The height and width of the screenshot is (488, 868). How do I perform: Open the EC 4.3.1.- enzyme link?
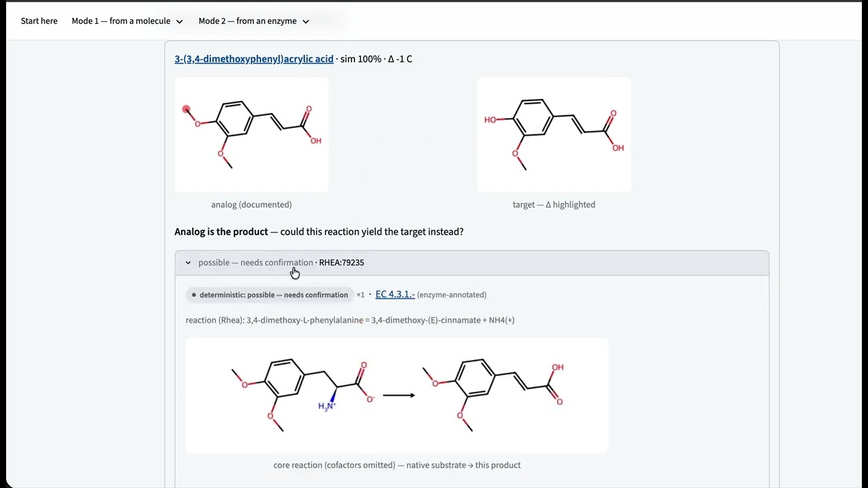395,294
